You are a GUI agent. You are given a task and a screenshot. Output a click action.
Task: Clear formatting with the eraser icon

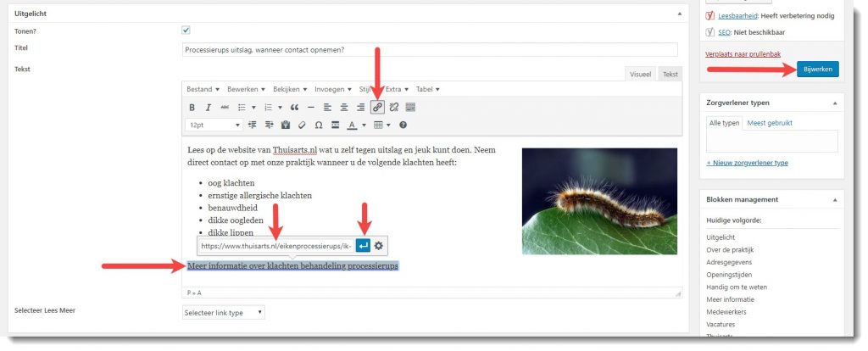pyautogui.click(x=302, y=125)
